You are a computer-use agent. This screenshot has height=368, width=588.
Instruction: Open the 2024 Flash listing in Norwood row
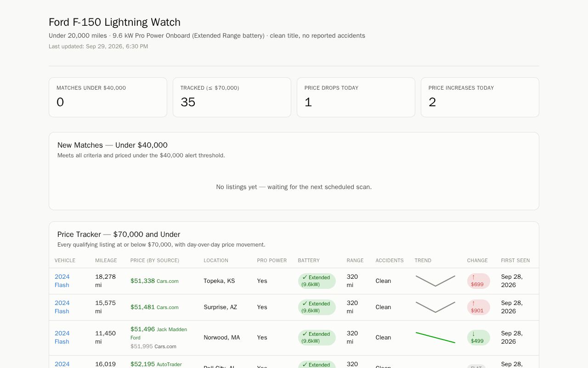click(62, 337)
